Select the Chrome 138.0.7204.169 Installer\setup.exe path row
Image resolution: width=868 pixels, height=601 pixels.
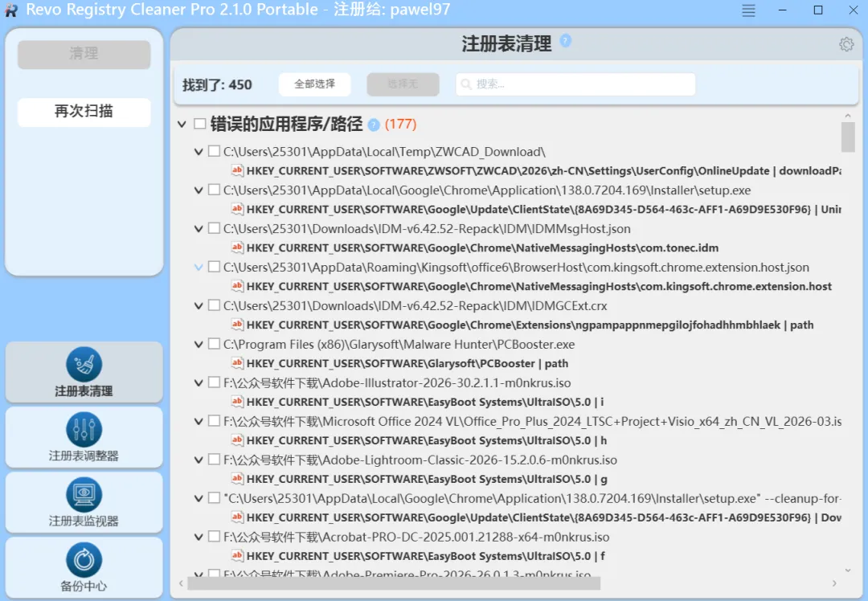click(487, 190)
